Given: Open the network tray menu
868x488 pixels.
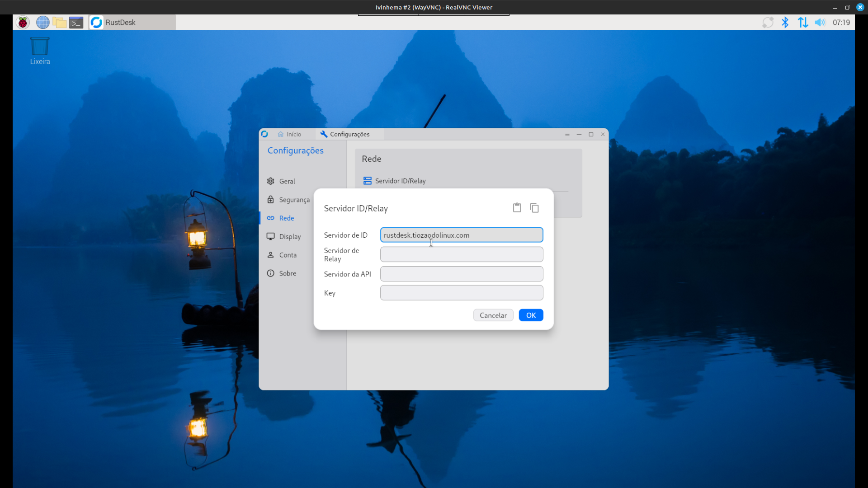Looking at the screenshot, I should (803, 22).
